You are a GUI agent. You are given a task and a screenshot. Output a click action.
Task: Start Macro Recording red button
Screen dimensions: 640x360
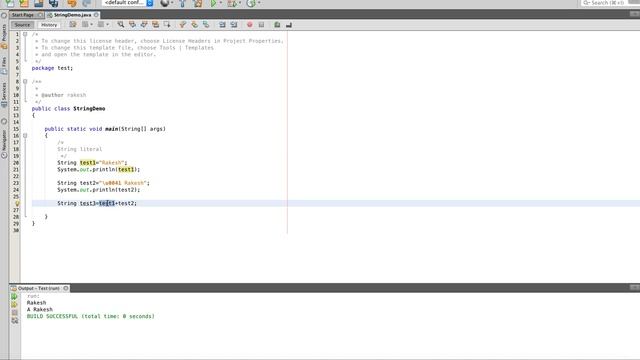250,24
